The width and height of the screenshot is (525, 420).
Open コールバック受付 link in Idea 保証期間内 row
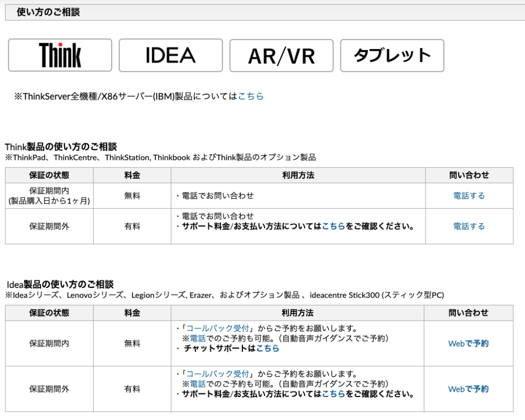217,328
